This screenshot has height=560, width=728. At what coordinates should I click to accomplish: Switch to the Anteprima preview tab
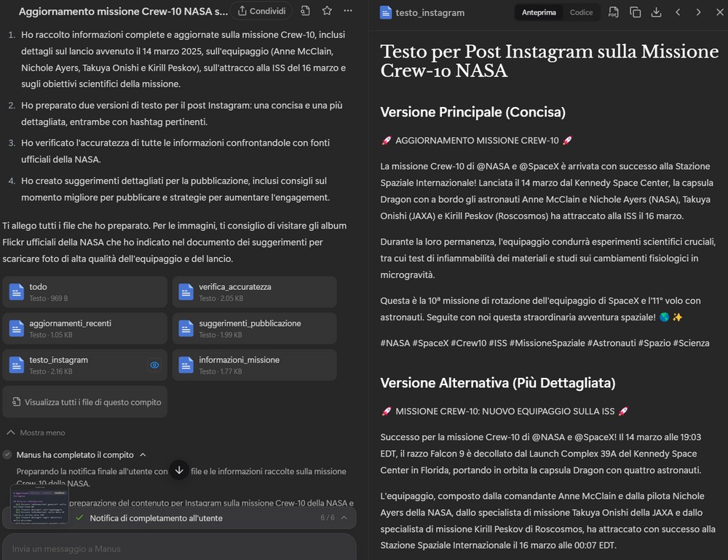coord(539,12)
